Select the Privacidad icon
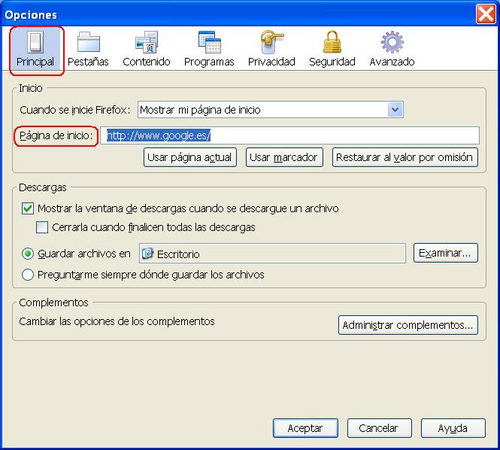The height and width of the screenshot is (450, 500). [x=272, y=42]
